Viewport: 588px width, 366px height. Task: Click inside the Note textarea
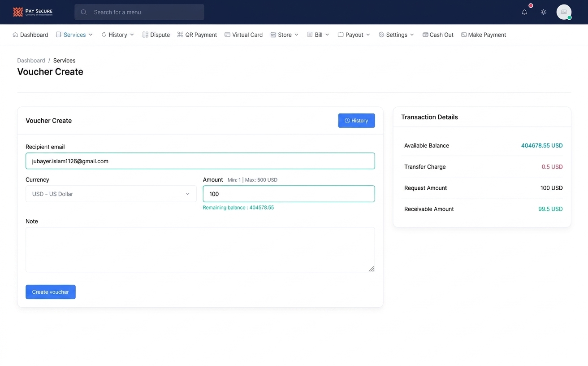point(200,249)
